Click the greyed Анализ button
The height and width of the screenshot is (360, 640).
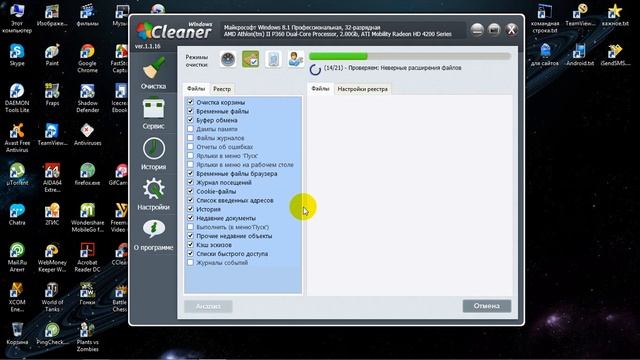coord(208,306)
